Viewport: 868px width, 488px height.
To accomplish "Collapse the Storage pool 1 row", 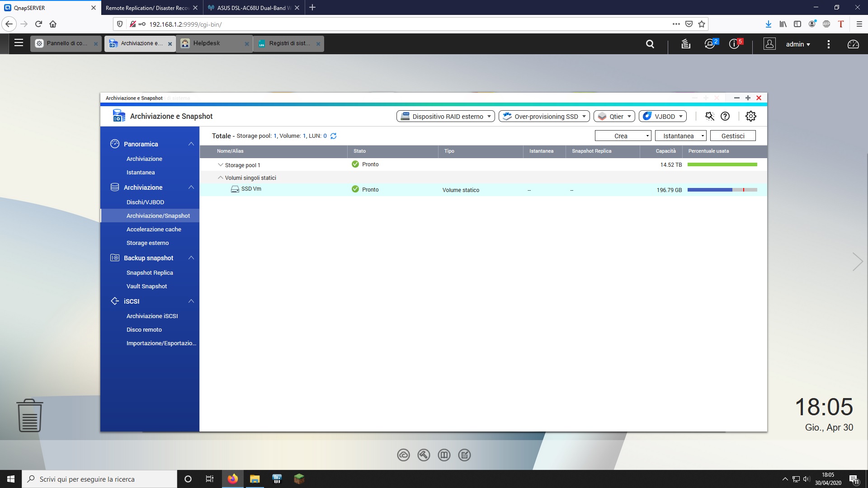I will [x=220, y=165].
